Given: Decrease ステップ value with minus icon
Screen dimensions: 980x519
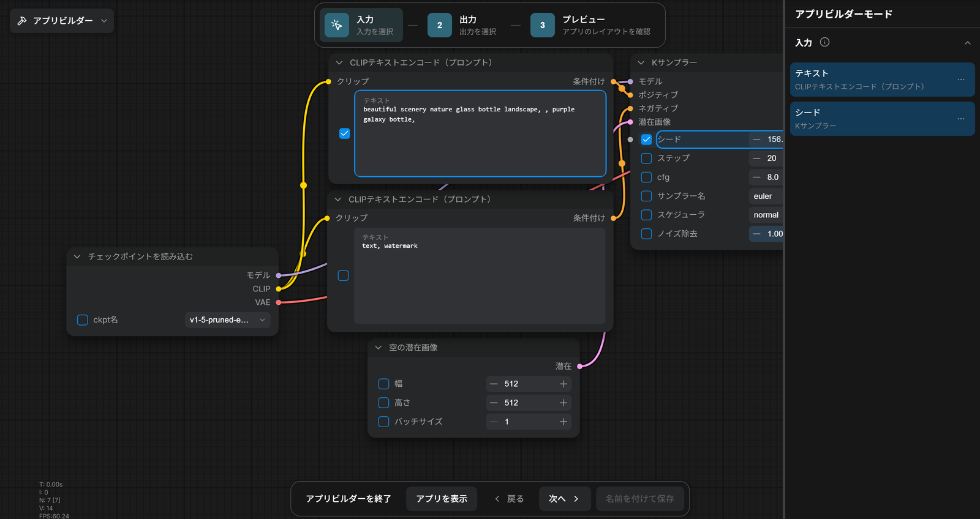Looking at the screenshot, I should point(757,159).
